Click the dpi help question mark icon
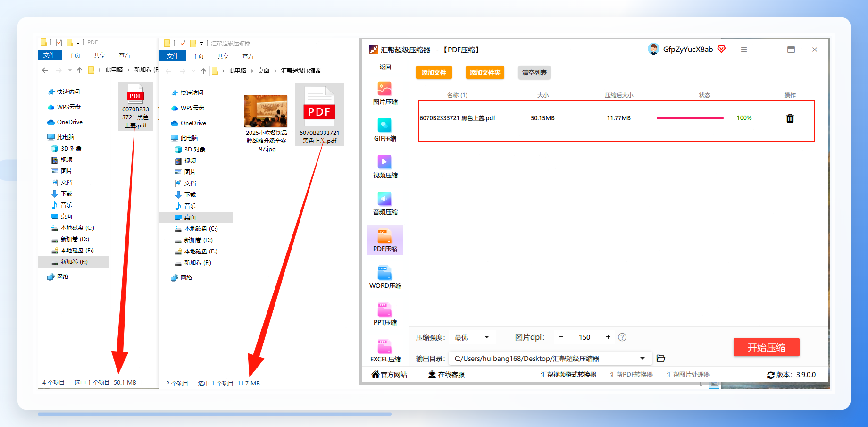The image size is (868, 427). click(x=622, y=337)
